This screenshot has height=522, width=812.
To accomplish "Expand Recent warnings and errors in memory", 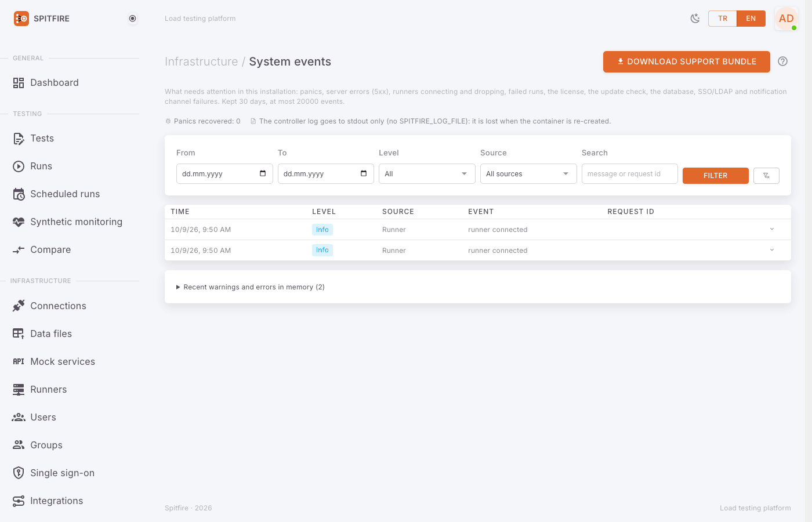I will [x=251, y=287].
